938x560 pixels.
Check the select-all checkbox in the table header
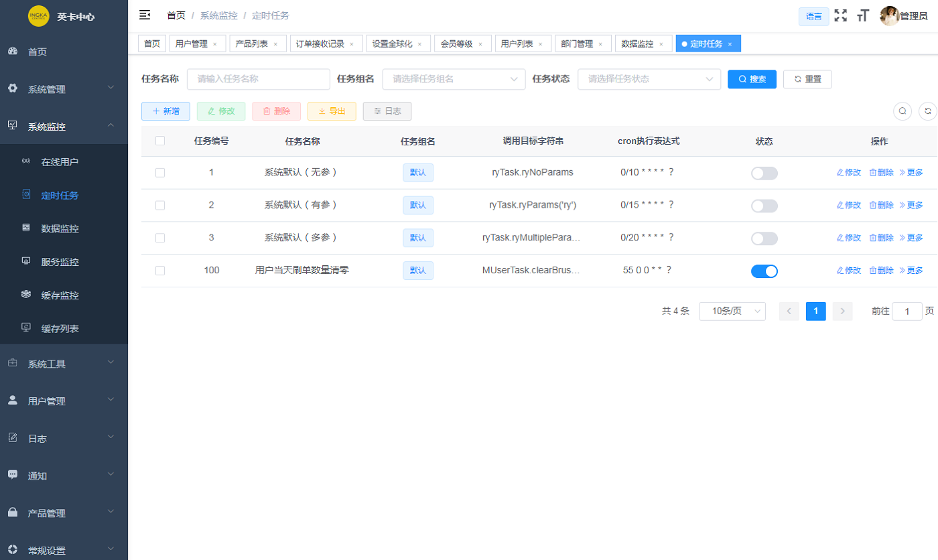click(x=160, y=141)
